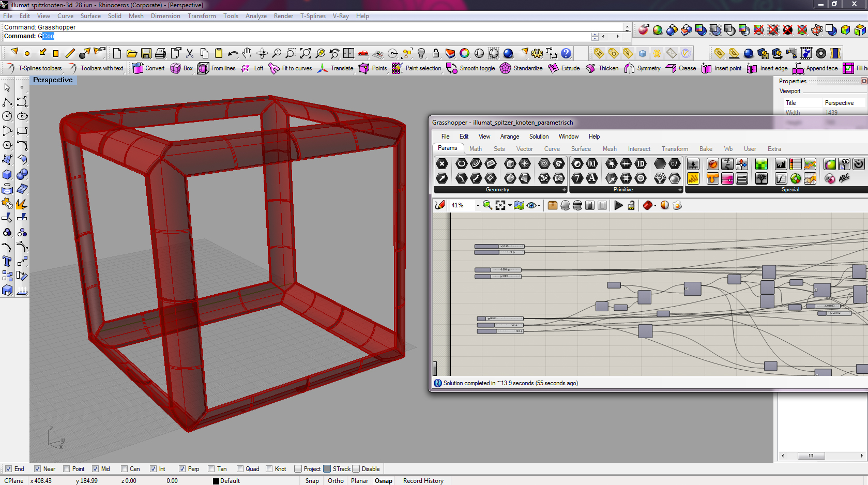
Task: Open the 41% zoom level dropdown
Action: pyautogui.click(x=478, y=205)
